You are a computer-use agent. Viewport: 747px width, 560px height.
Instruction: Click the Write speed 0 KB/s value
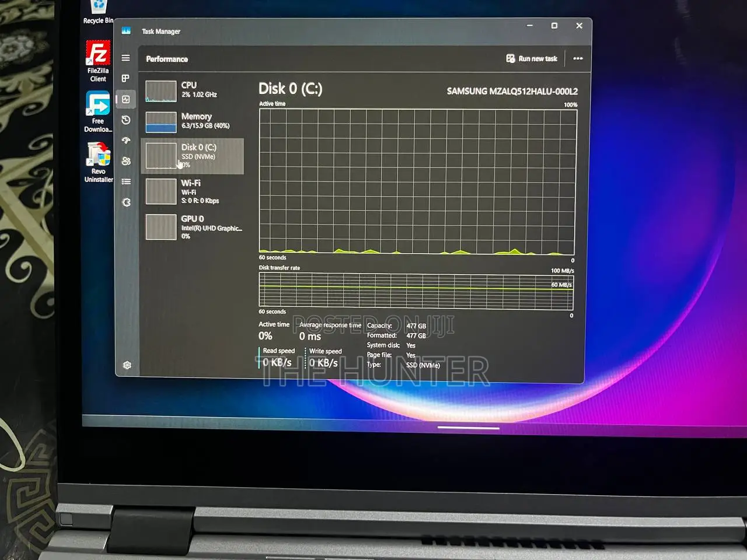323,363
